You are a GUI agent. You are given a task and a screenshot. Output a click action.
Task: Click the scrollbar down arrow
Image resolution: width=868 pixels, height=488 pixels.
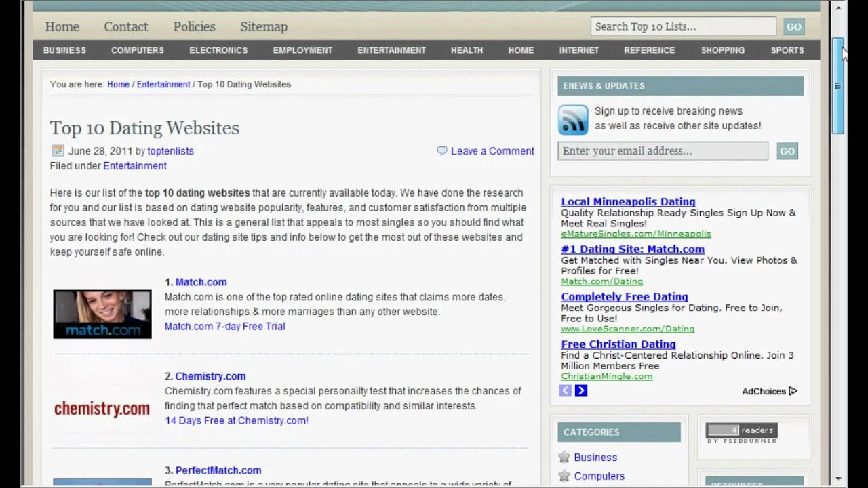click(x=838, y=479)
